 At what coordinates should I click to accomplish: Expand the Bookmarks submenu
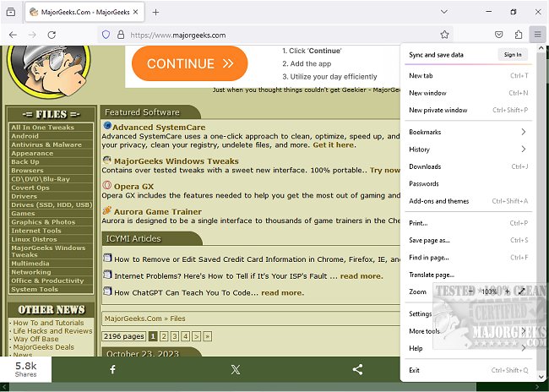coord(468,132)
